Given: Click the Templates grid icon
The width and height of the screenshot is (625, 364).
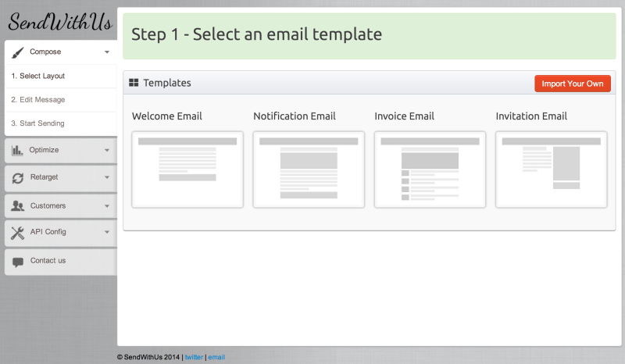Looking at the screenshot, I should pyautogui.click(x=134, y=83).
